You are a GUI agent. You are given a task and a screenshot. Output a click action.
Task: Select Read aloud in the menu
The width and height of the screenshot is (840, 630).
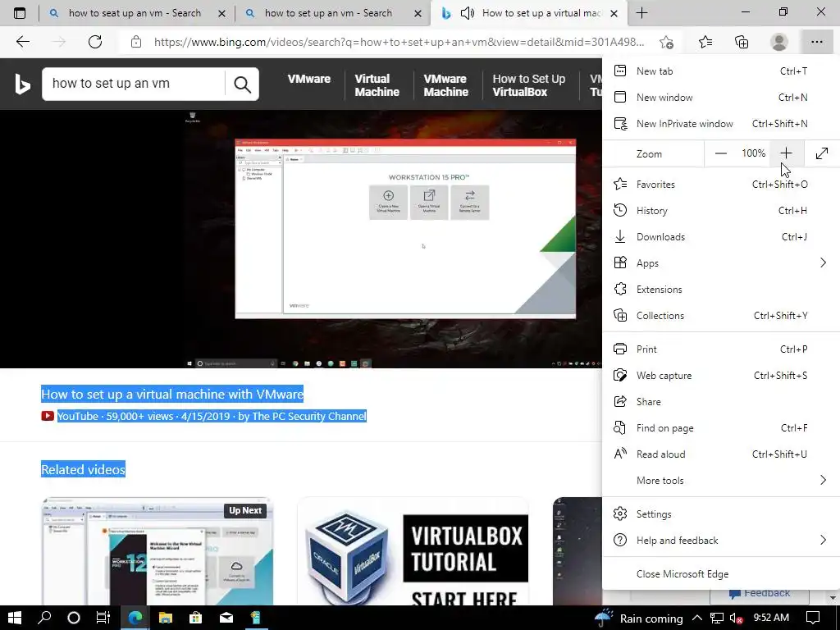pyautogui.click(x=721, y=454)
